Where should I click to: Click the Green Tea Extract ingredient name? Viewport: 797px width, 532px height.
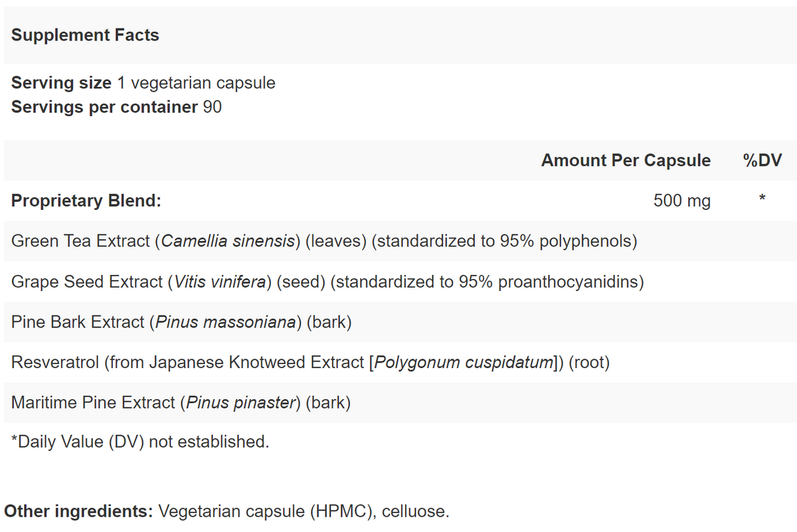click(80, 241)
